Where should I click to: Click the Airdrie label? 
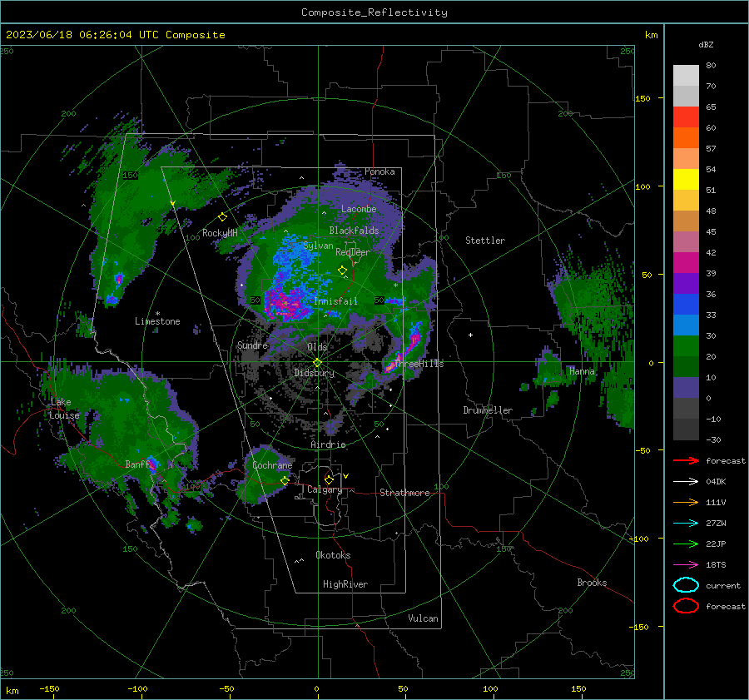pos(328,444)
